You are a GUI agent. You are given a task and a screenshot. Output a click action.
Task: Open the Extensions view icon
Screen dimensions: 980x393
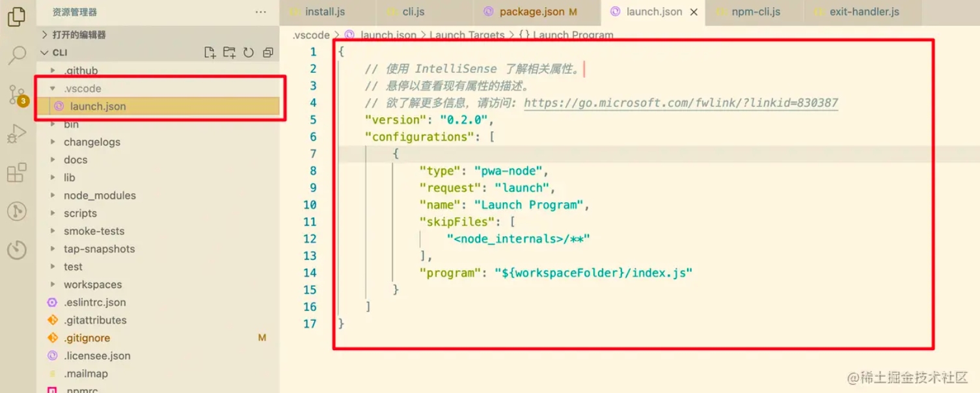click(x=16, y=172)
